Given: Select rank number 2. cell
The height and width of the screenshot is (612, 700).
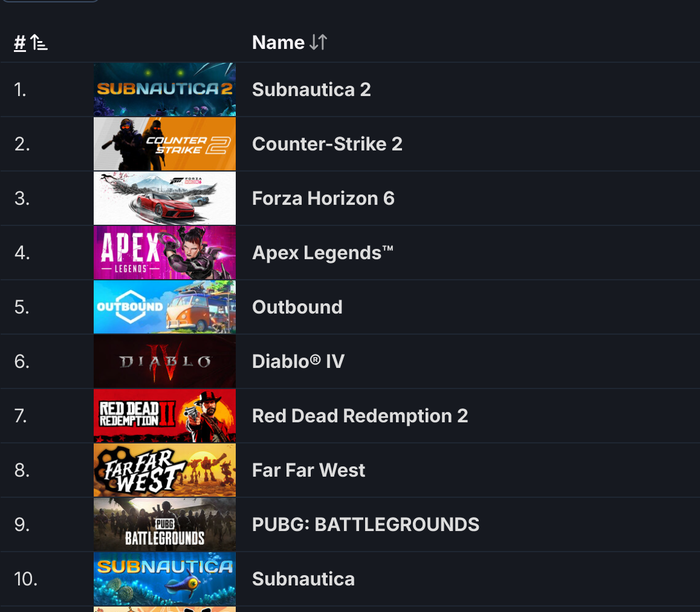Looking at the screenshot, I should [x=22, y=144].
